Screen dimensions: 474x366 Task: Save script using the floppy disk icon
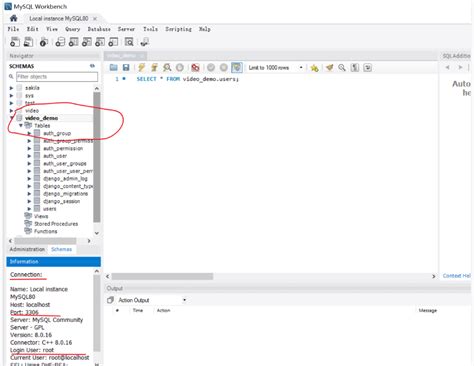pyautogui.click(x=126, y=68)
